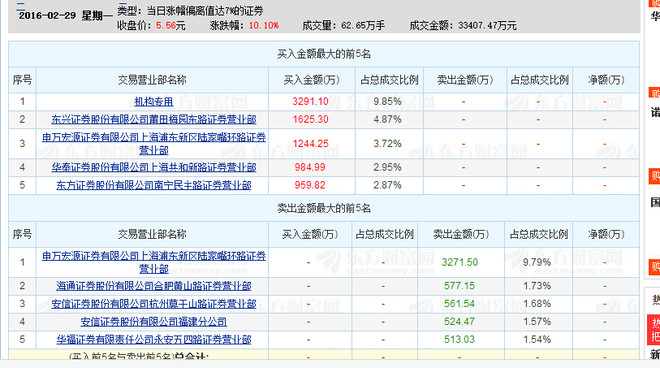Click 净额(万) header in sell table
Image resolution: width=660 pixels, height=368 pixels.
(x=606, y=234)
